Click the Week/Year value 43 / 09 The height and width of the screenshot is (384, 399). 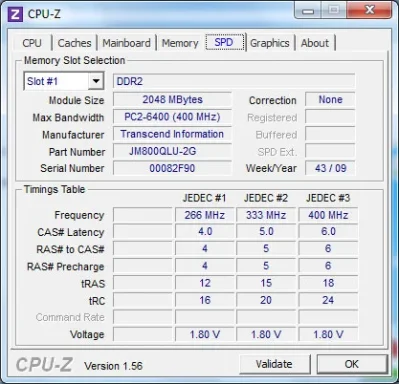click(330, 168)
